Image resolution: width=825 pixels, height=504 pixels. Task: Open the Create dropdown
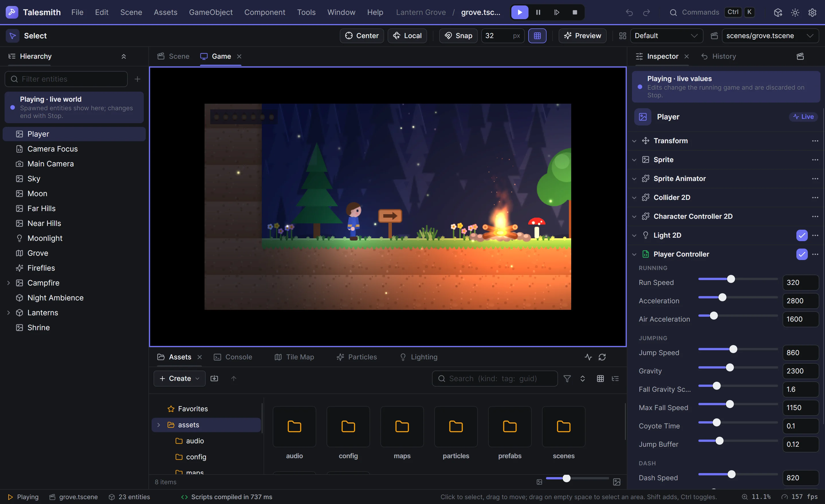point(179,379)
